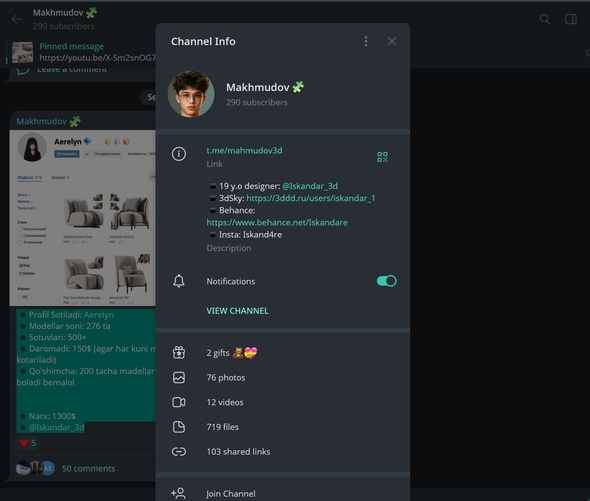
Task: Open the 719 files list
Action: point(283,427)
